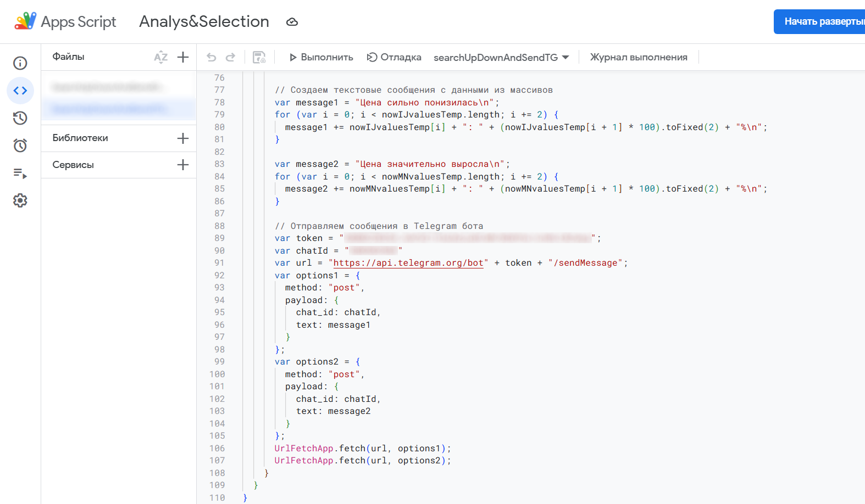
Task: Click UrlFetchApp.fetch(url, options1) line
Action: pyautogui.click(x=363, y=449)
